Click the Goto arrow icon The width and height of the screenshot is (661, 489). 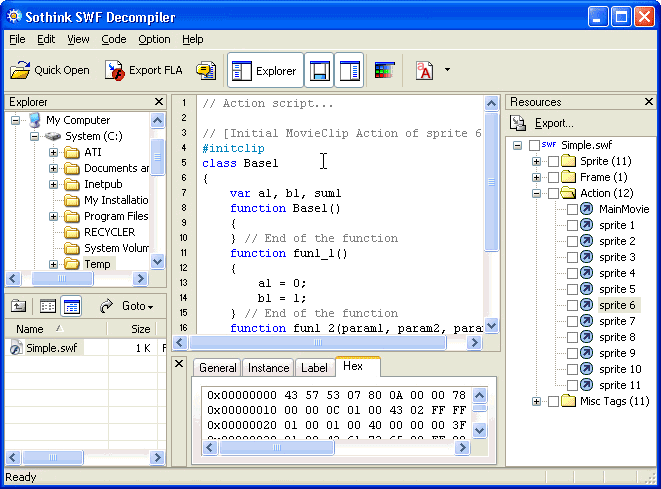coord(106,306)
